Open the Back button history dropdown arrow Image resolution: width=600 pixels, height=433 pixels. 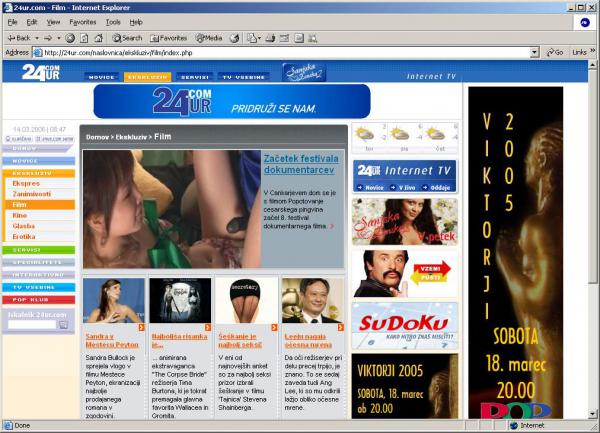pyautogui.click(x=37, y=38)
